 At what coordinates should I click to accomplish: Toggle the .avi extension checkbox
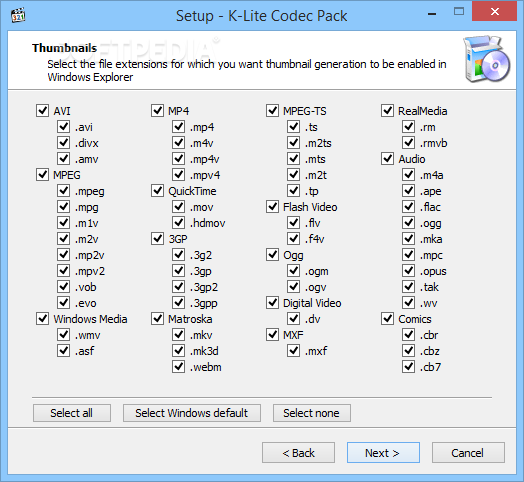pyautogui.click(x=63, y=126)
